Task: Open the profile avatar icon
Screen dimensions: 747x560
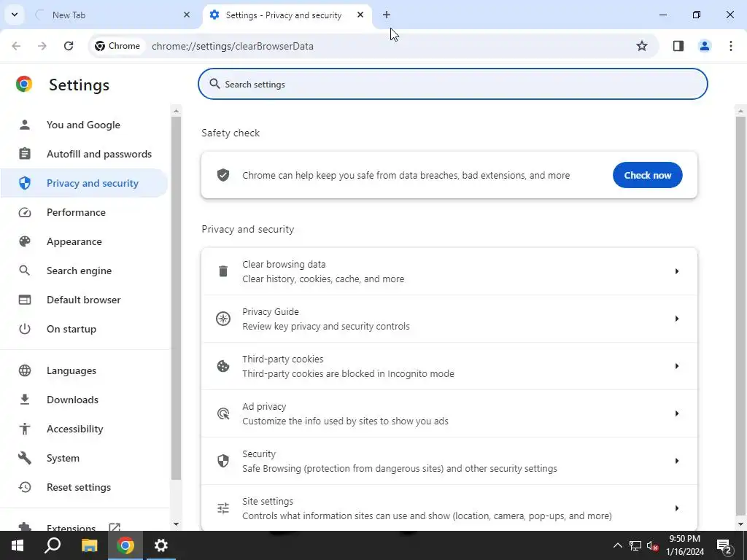Action: (x=704, y=46)
